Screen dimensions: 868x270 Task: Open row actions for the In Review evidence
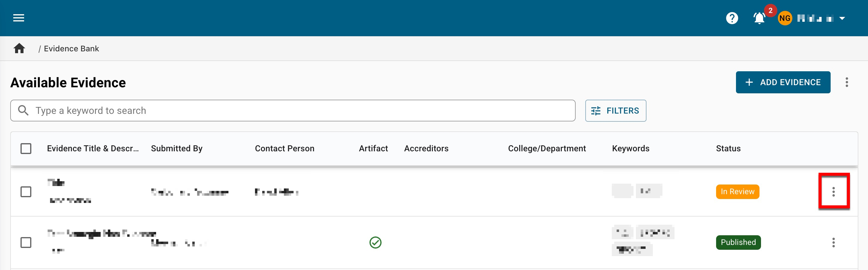(833, 192)
